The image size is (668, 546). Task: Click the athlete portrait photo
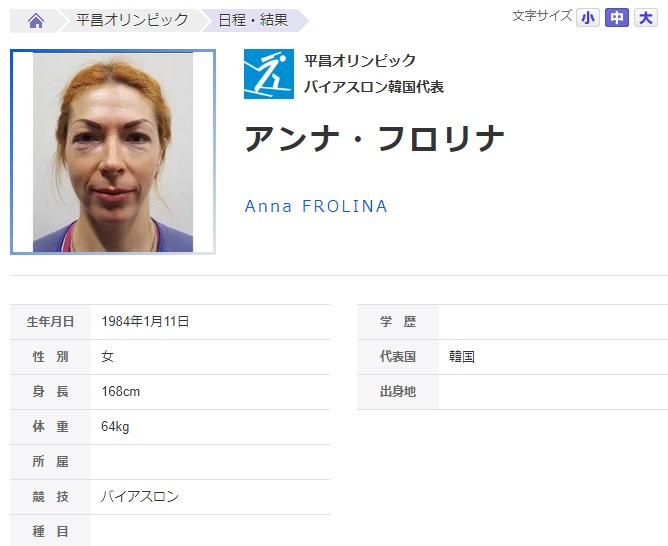tap(113, 152)
